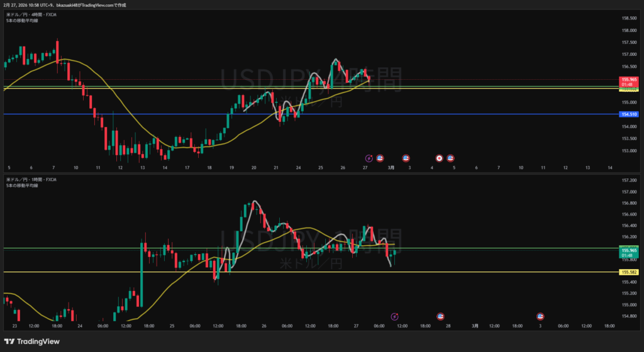
Task: Click the red 155.965 price label on upper axis
Action: point(629,80)
